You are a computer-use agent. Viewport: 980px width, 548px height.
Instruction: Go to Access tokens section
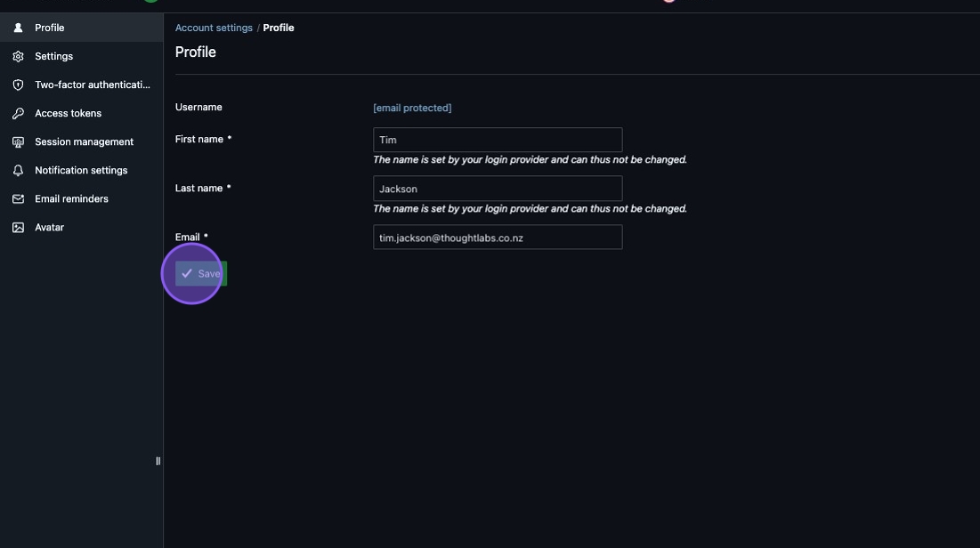point(68,113)
